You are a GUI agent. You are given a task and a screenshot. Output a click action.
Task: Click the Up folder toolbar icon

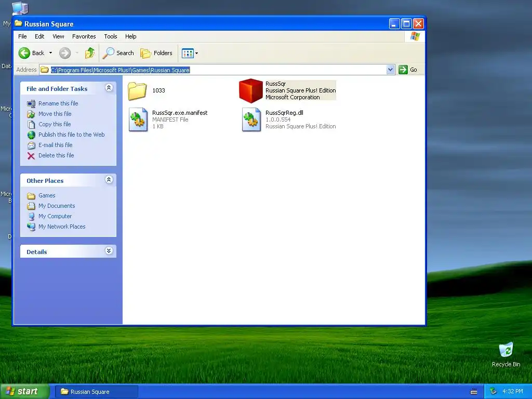90,53
